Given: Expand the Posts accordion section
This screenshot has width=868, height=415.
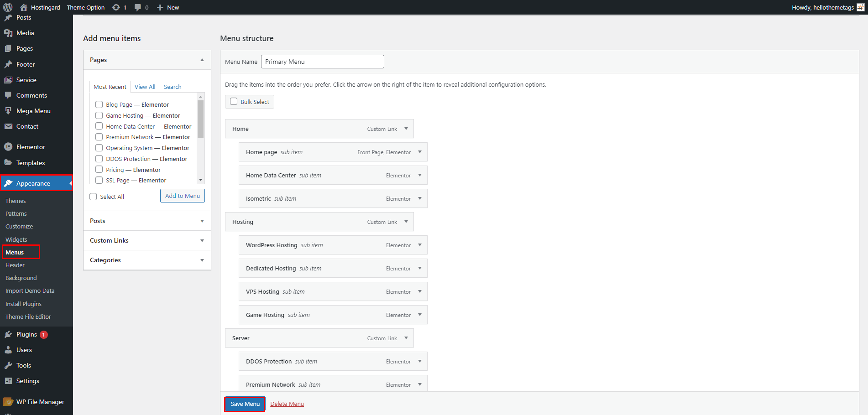Looking at the screenshot, I should (x=147, y=221).
